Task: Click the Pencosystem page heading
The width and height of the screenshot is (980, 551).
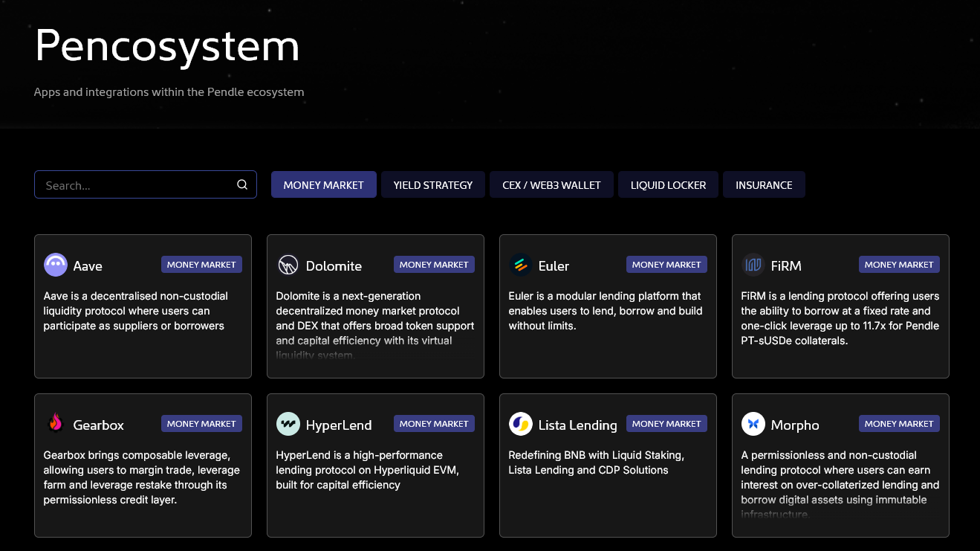Action: pos(167,45)
